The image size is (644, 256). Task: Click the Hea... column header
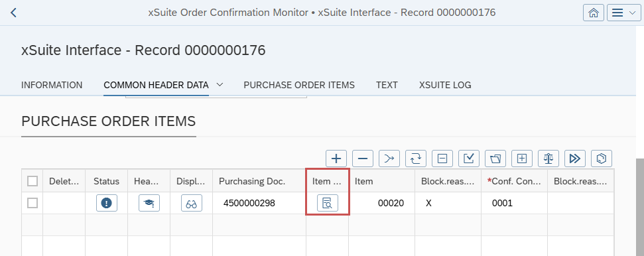coord(149,181)
